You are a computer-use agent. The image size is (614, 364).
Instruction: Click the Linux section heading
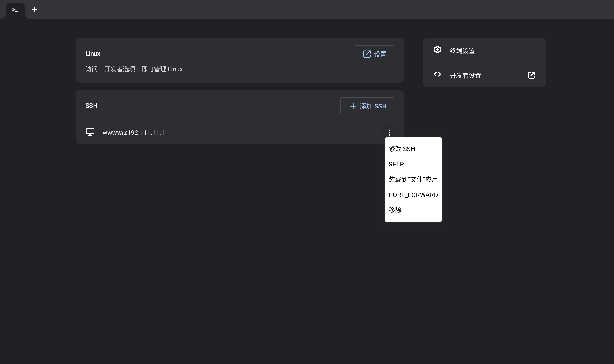tap(93, 54)
